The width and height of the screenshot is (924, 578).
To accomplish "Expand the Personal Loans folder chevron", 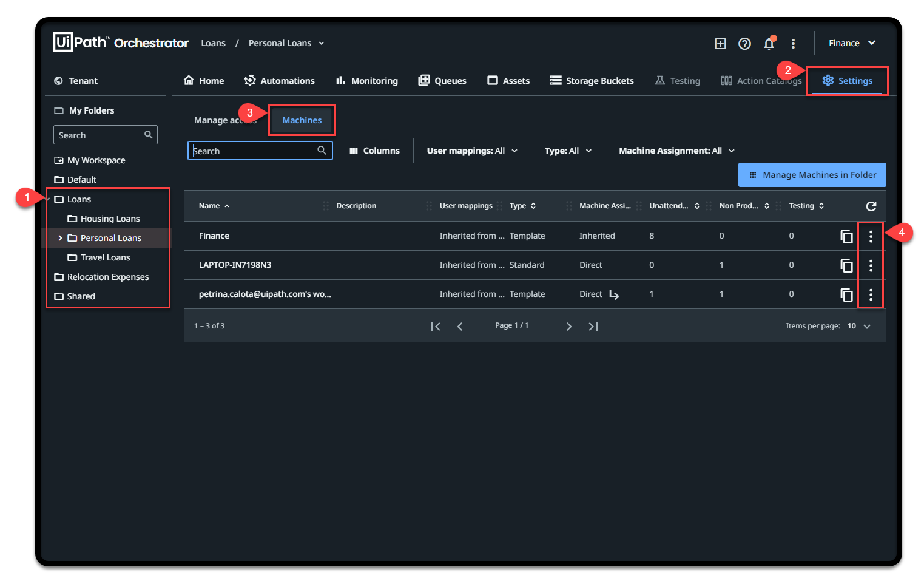I will click(x=60, y=238).
